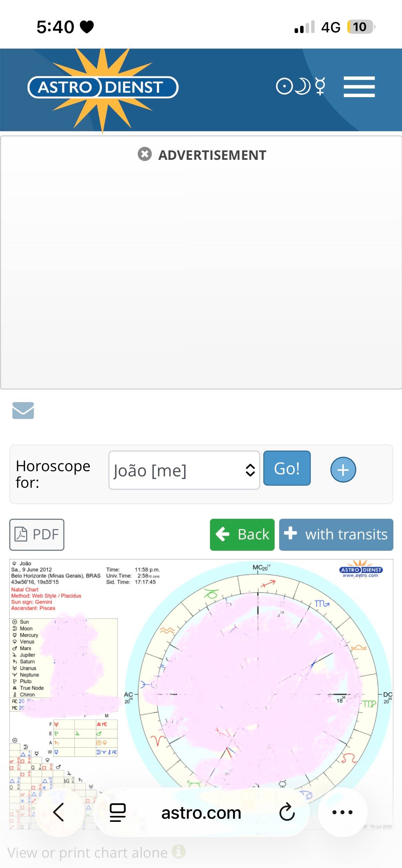Open the Astrodienst logo home link
The width and height of the screenshot is (402, 868).
[103, 88]
